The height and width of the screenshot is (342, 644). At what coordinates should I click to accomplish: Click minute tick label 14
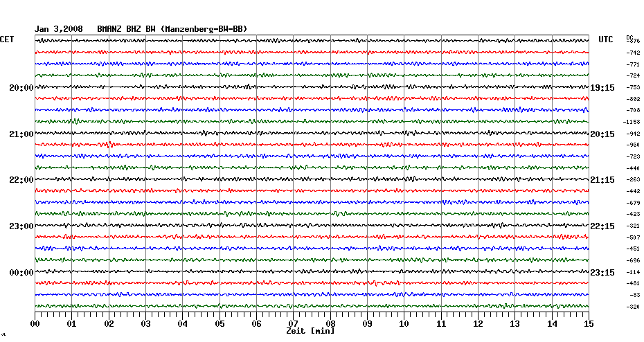(552, 324)
